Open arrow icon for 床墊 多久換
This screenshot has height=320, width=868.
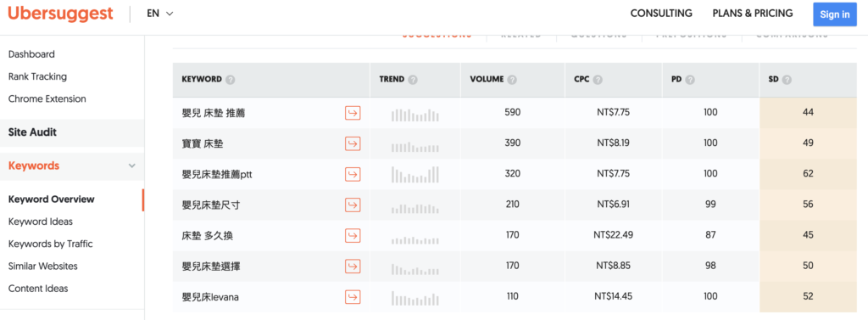(353, 236)
